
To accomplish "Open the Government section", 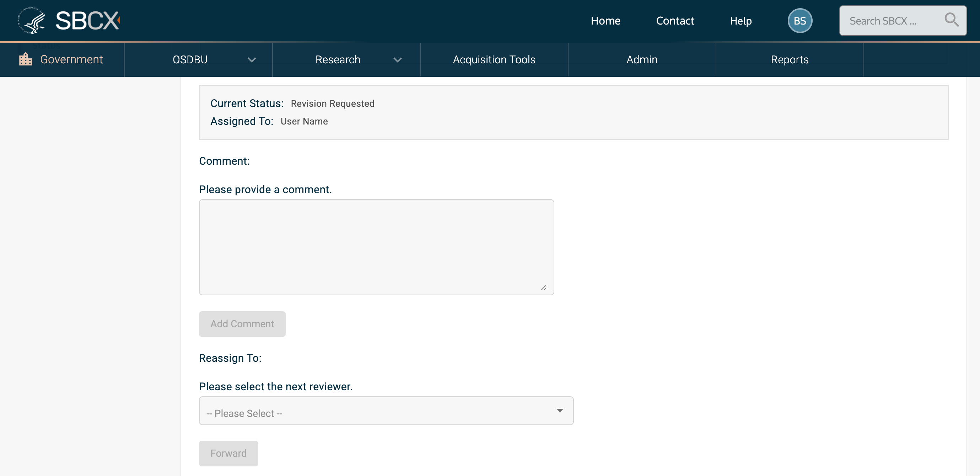I will pyautogui.click(x=71, y=59).
